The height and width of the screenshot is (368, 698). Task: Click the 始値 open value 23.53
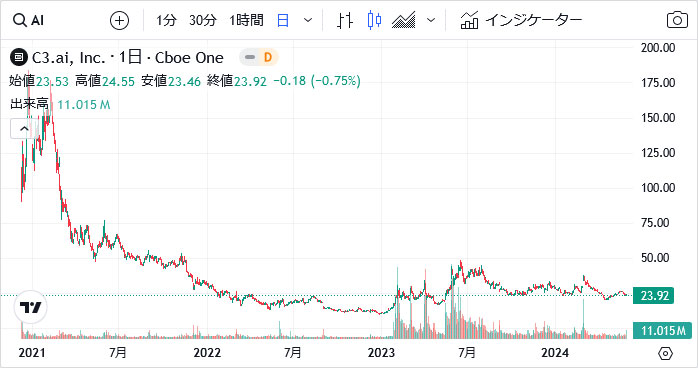(52, 81)
